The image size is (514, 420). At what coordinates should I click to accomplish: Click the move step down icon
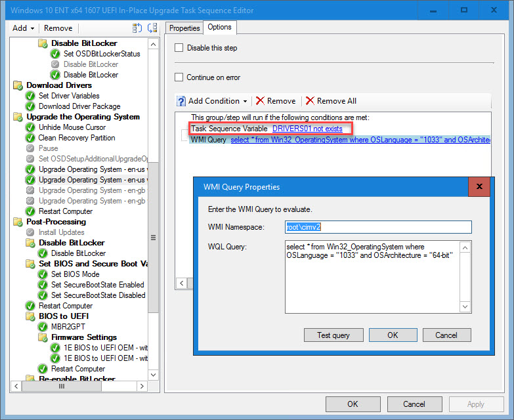(152, 28)
